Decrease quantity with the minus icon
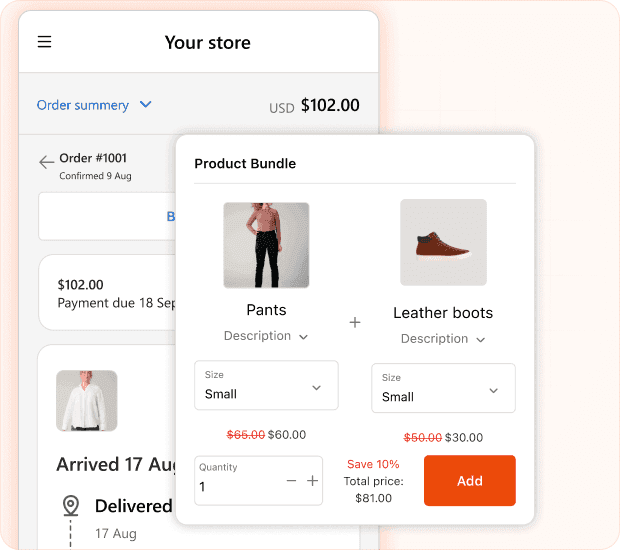The width and height of the screenshot is (620, 550). (291, 481)
